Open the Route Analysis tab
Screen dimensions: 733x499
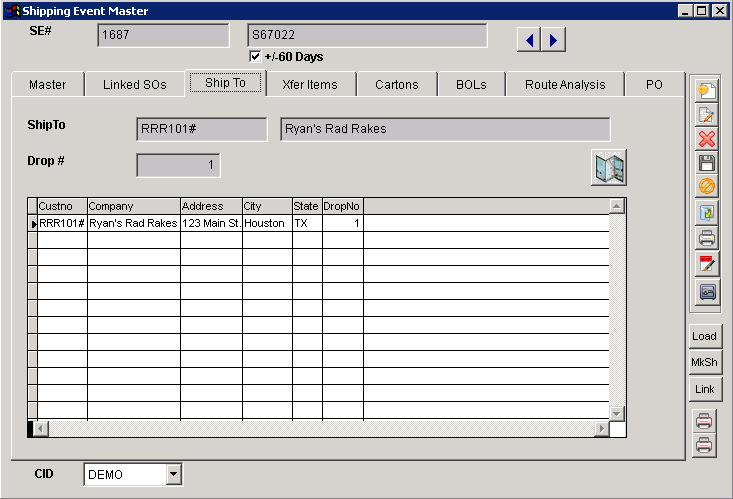click(564, 85)
